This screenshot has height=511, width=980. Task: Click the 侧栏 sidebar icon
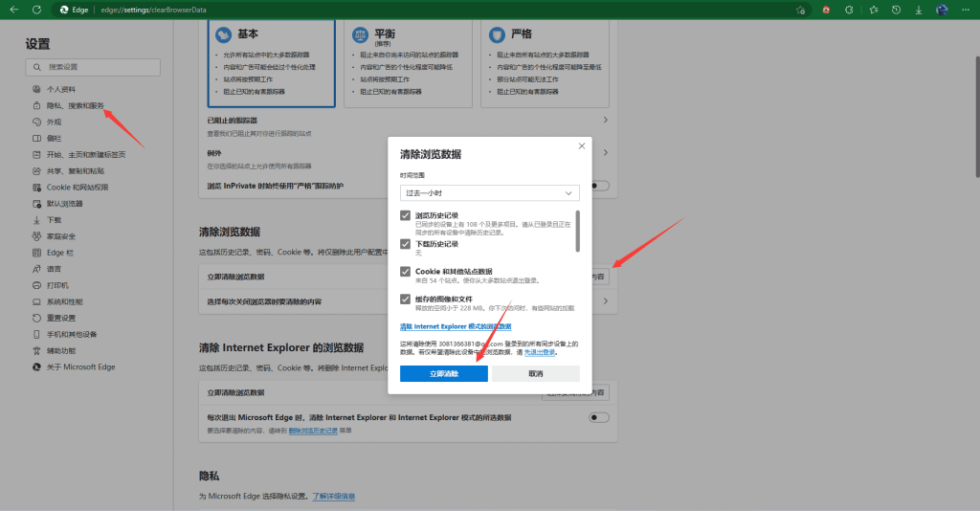pyautogui.click(x=37, y=138)
